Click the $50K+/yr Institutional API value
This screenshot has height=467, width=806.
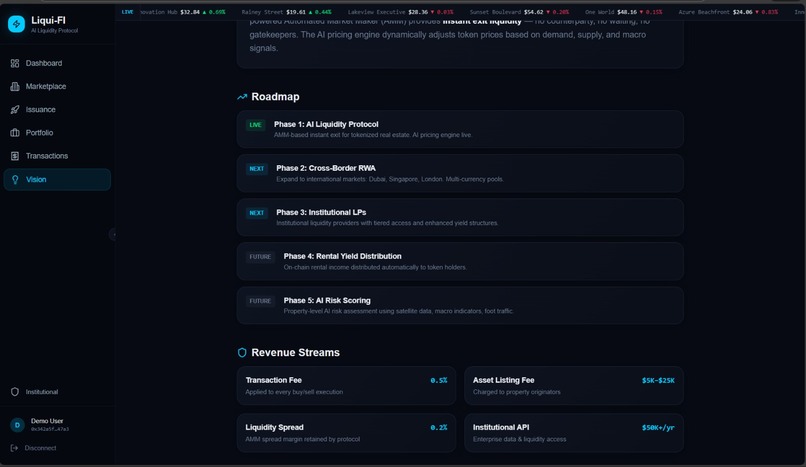[x=658, y=428]
